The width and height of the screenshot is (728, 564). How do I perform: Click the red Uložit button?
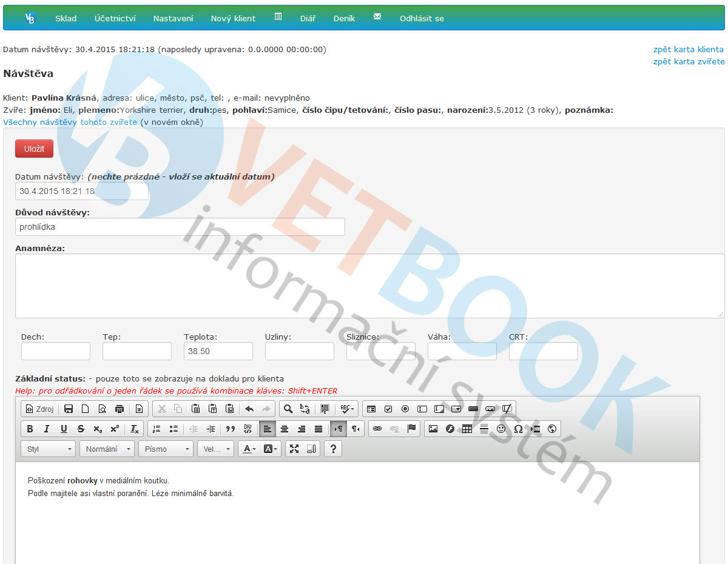[x=34, y=149]
